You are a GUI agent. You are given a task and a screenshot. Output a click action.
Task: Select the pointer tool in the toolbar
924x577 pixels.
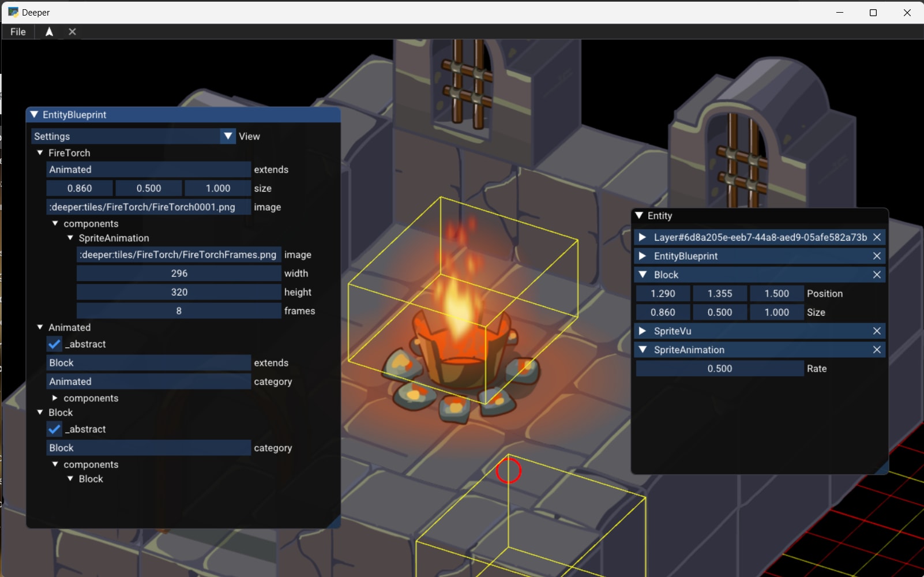[49, 32]
